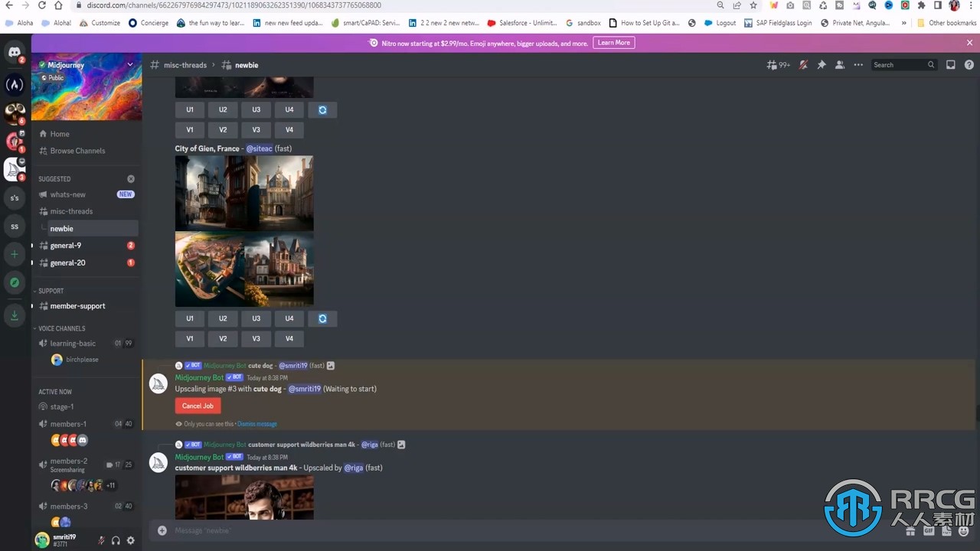Click Learn More on the Nitro banner
This screenshot has height=551, width=980.
tap(614, 43)
